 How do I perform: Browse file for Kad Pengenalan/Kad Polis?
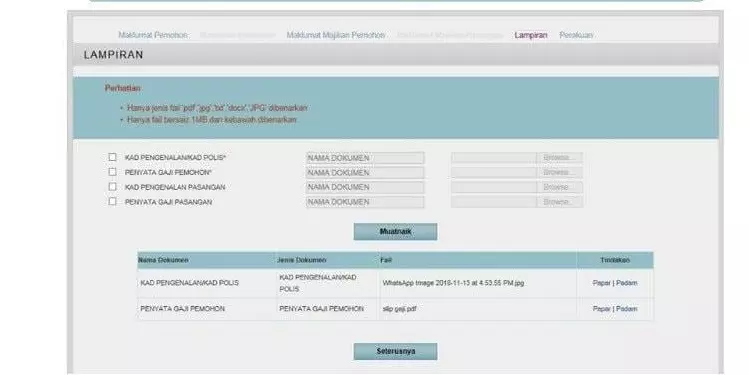coord(559,158)
